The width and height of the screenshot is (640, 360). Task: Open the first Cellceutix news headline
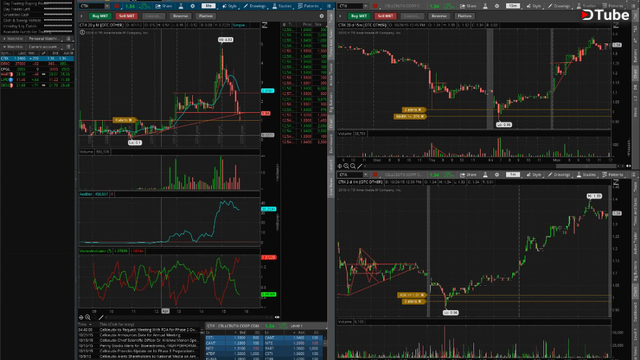[x=149, y=330]
